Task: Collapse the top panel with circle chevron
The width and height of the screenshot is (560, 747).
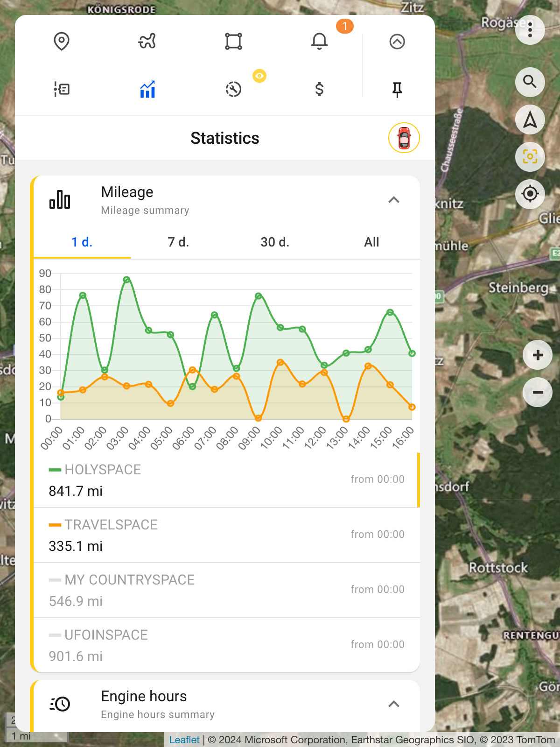Action: 397,42
